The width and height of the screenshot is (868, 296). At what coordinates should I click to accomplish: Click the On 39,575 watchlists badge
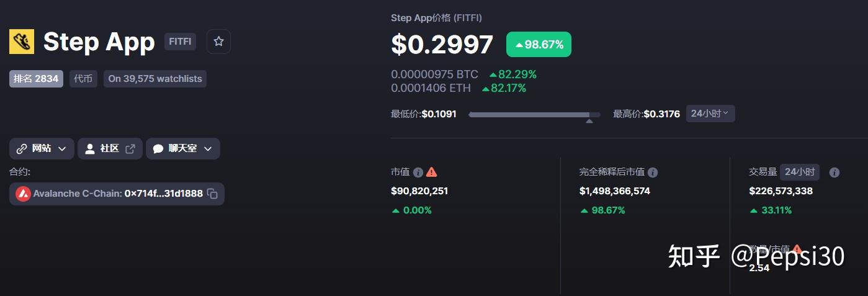[155, 79]
